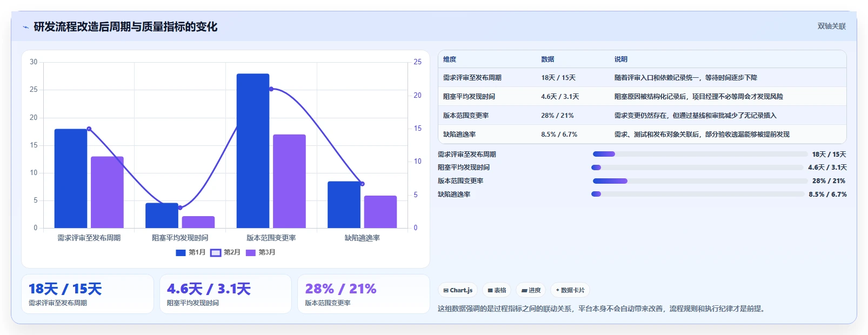868x335 pixels.
Task: Select the 4.6天 / 3.1天 metric card
Action: pos(225,294)
